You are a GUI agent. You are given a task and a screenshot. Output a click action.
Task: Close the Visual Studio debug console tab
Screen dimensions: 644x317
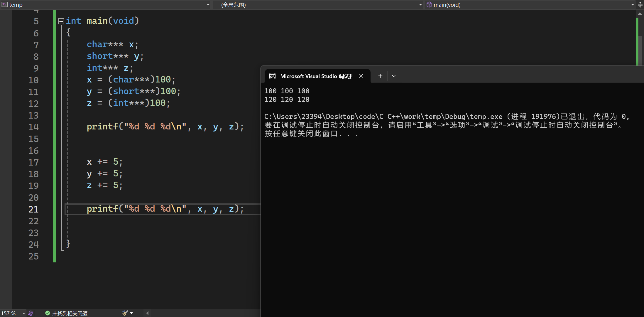tap(361, 76)
